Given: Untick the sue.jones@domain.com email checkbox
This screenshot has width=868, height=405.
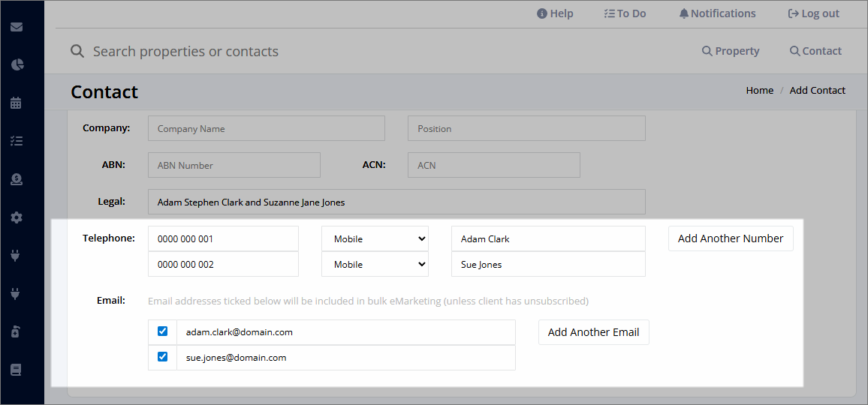Looking at the screenshot, I should click(163, 357).
